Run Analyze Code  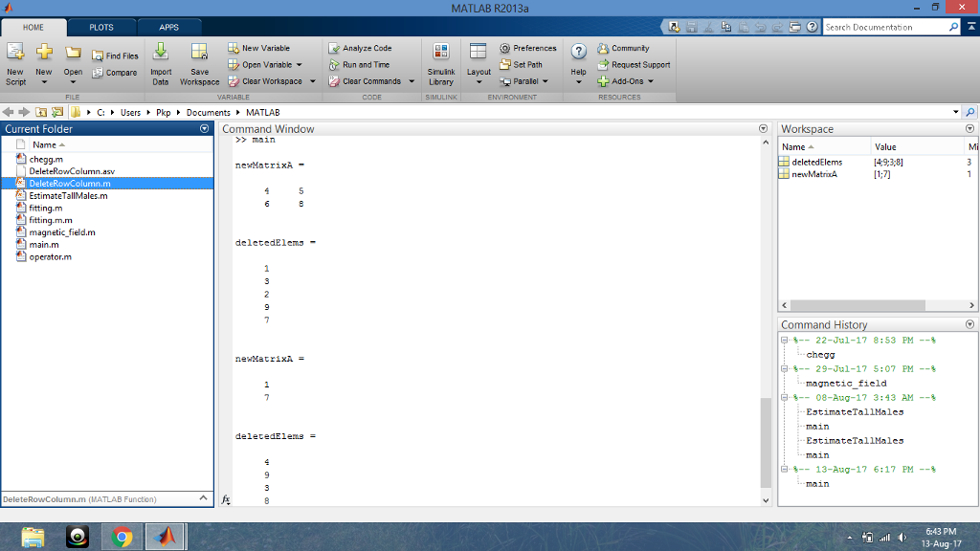pos(360,48)
